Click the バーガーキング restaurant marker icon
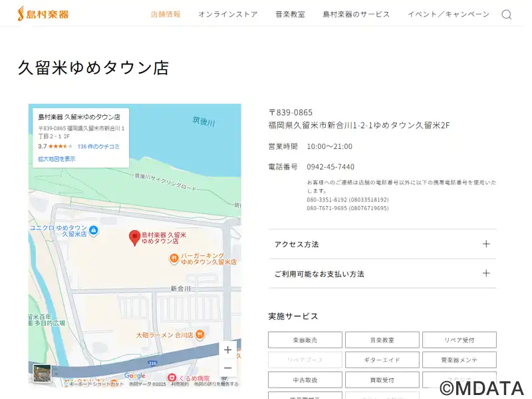The width and height of the screenshot is (532, 399). pyautogui.click(x=174, y=259)
